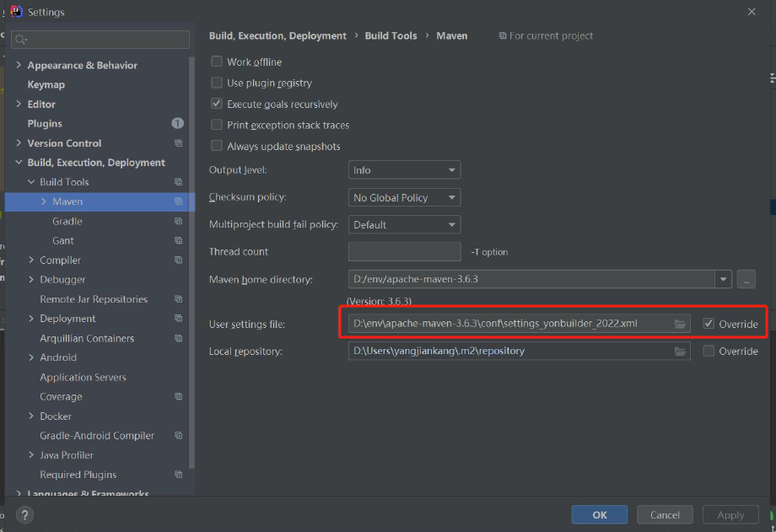Click folder icon in User settings file field
The width and height of the screenshot is (776, 532).
(x=680, y=324)
